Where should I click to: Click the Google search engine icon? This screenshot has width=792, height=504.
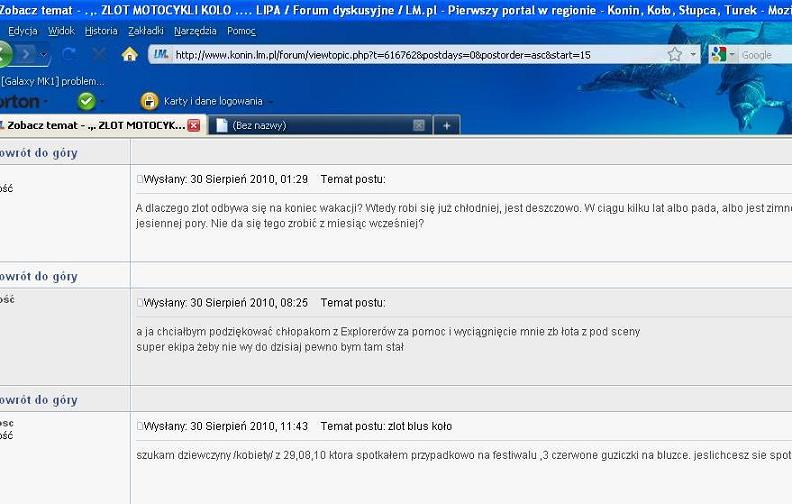point(718,55)
